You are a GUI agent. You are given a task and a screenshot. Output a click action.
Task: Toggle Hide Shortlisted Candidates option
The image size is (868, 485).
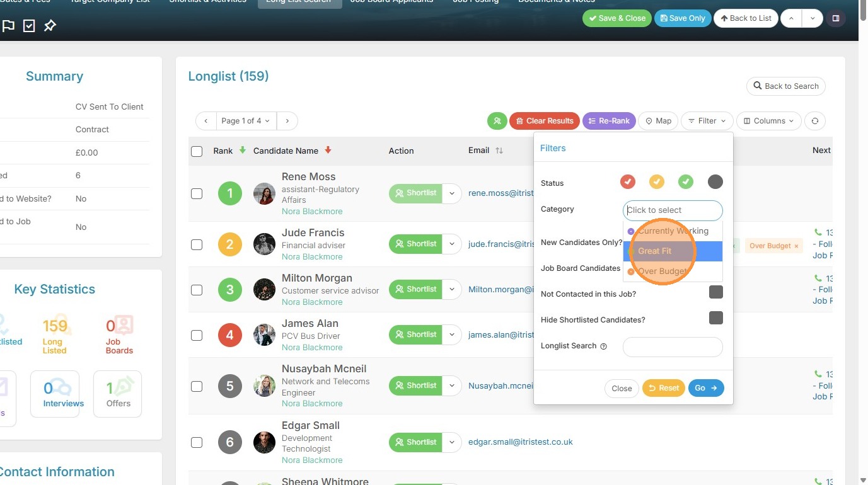(715, 318)
